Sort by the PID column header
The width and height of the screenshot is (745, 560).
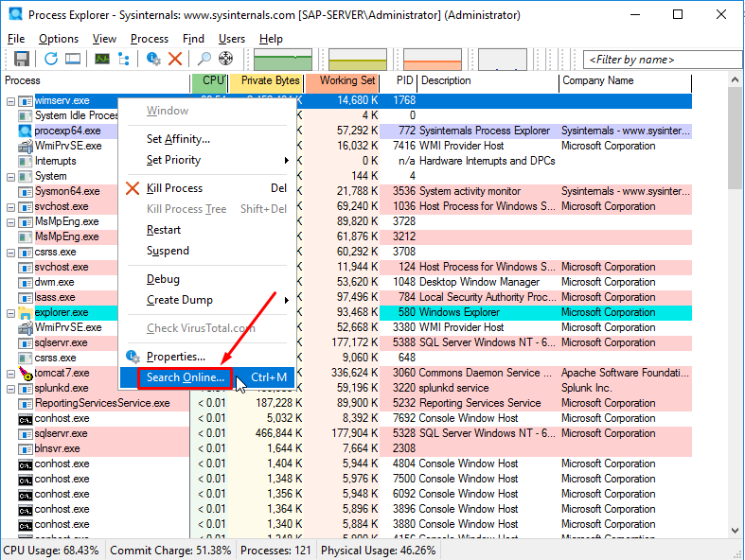[399, 80]
